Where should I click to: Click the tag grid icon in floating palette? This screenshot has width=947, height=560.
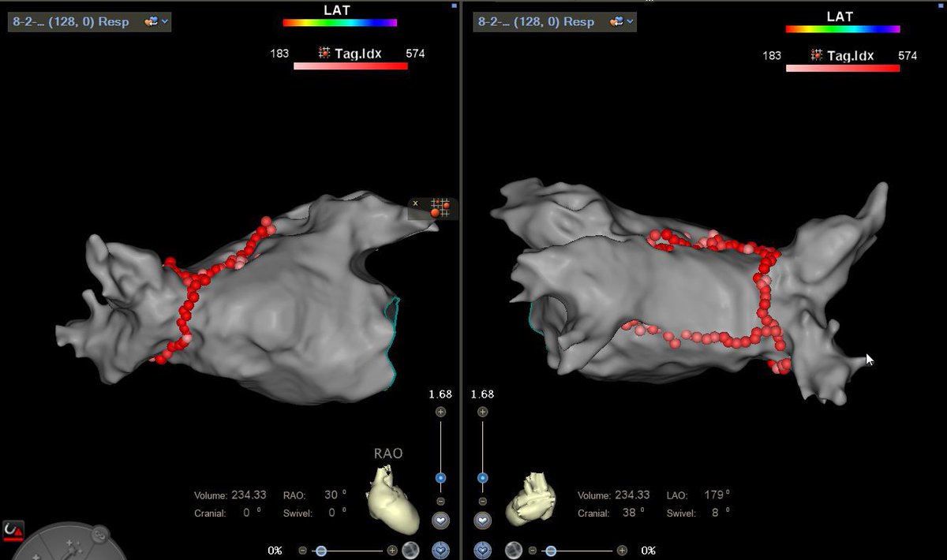442,208
